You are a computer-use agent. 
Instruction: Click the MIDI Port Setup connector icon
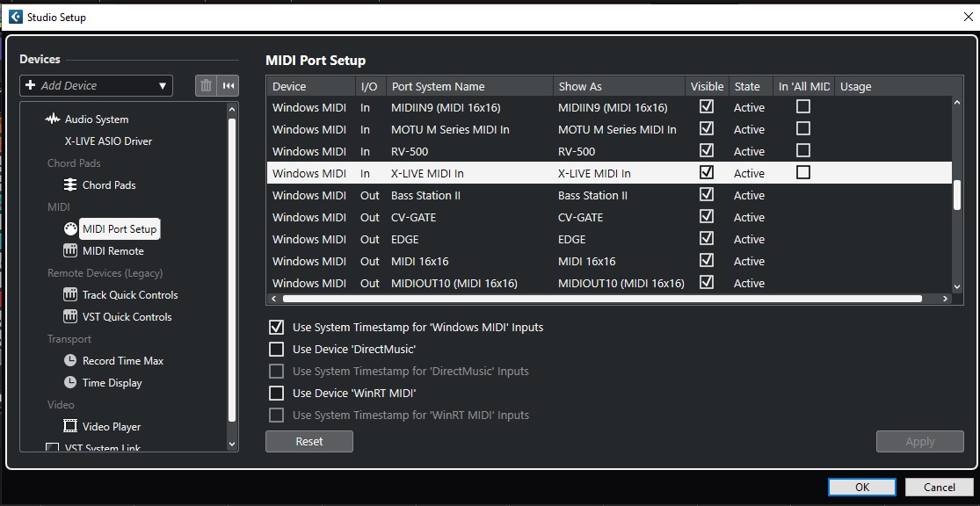70,228
